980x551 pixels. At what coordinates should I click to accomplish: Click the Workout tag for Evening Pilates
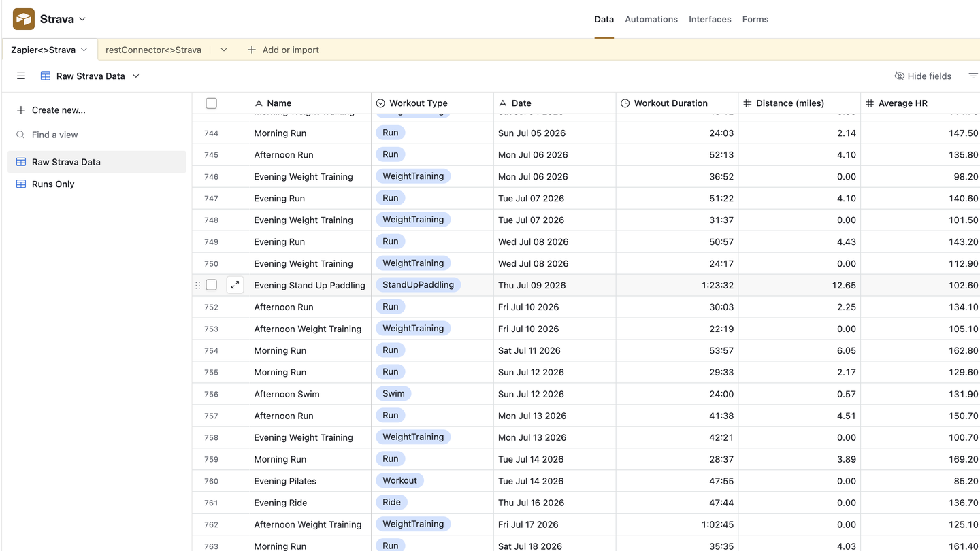click(399, 481)
